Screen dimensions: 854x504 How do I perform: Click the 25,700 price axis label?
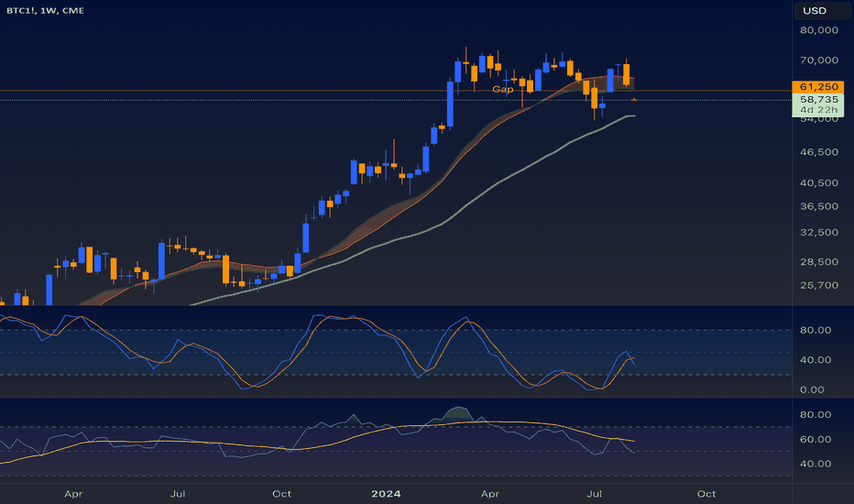(818, 286)
